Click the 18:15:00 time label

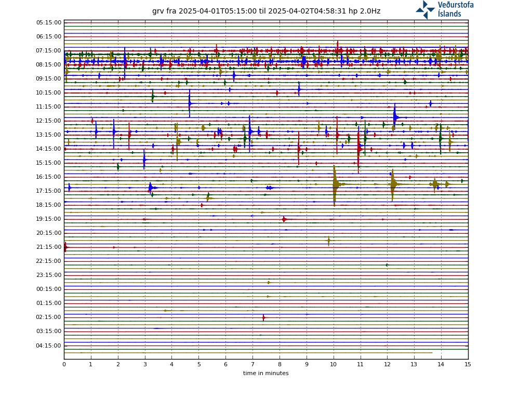pos(49,205)
